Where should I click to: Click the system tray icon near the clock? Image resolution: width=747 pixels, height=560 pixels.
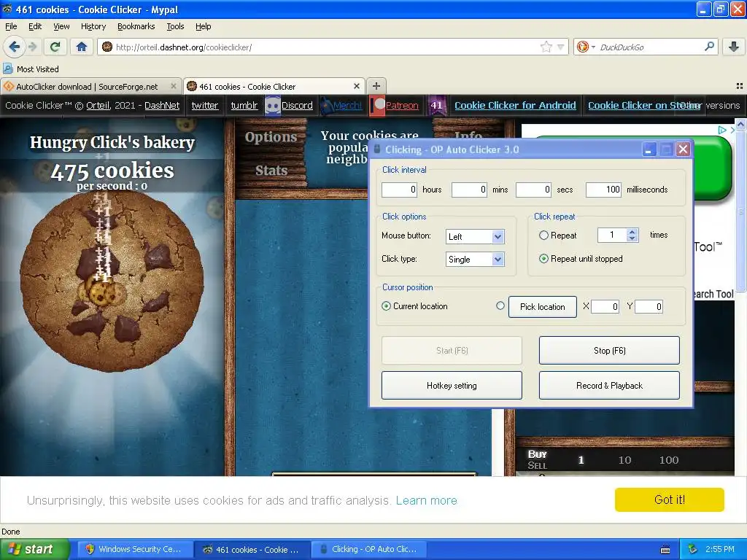693,549
